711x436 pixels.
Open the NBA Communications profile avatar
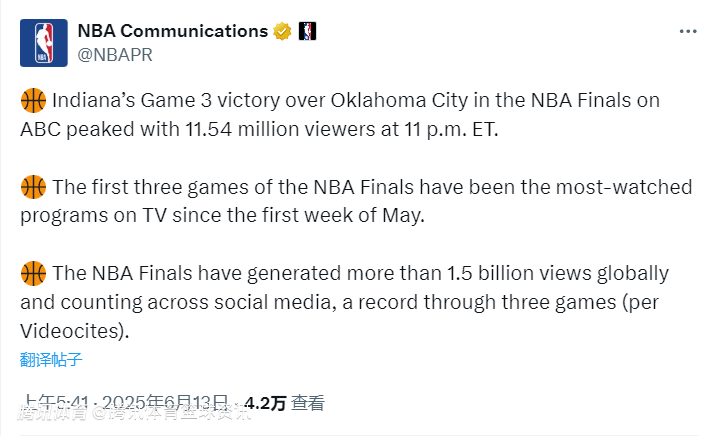coord(44,42)
